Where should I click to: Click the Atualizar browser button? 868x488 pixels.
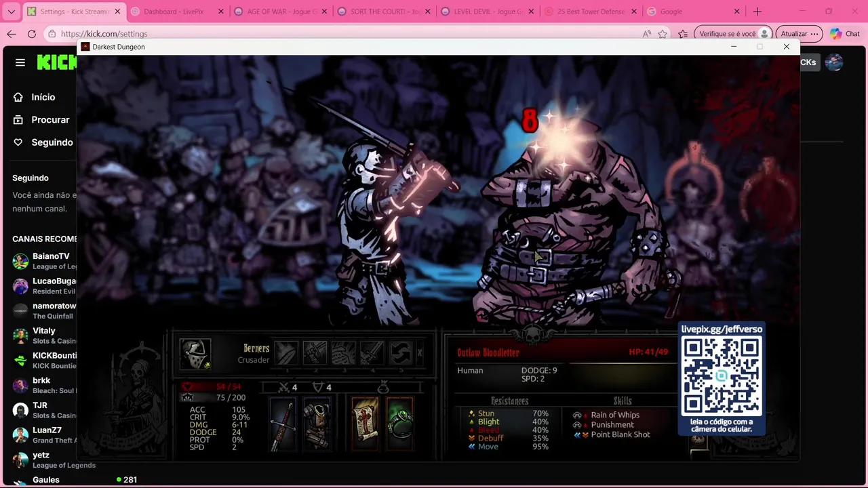[800, 34]
